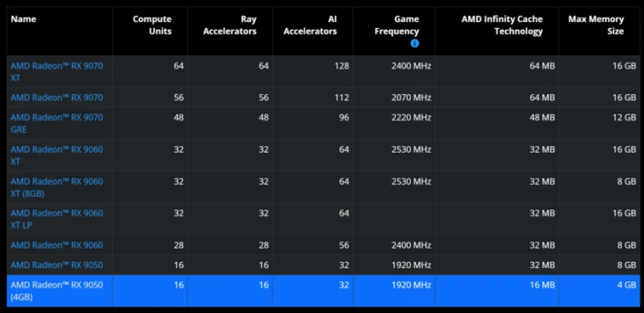Sort by the Name column header
This screenshot has width=644, height=313.
(x=24, y=20)
